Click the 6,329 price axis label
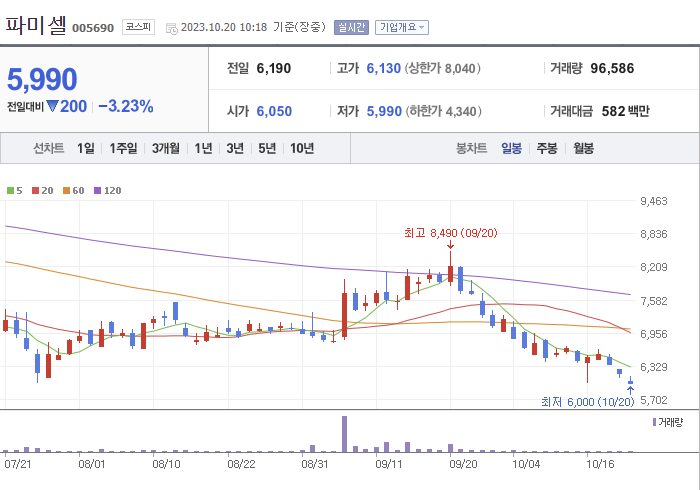The image size is (700, 490). coord(654,367)
